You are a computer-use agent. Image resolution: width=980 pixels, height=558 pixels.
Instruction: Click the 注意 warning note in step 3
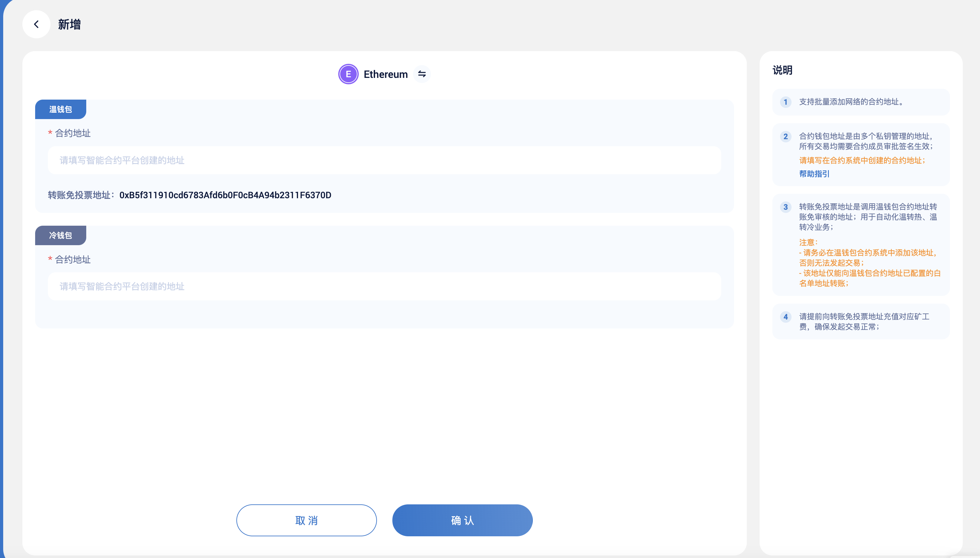point(808,242)
